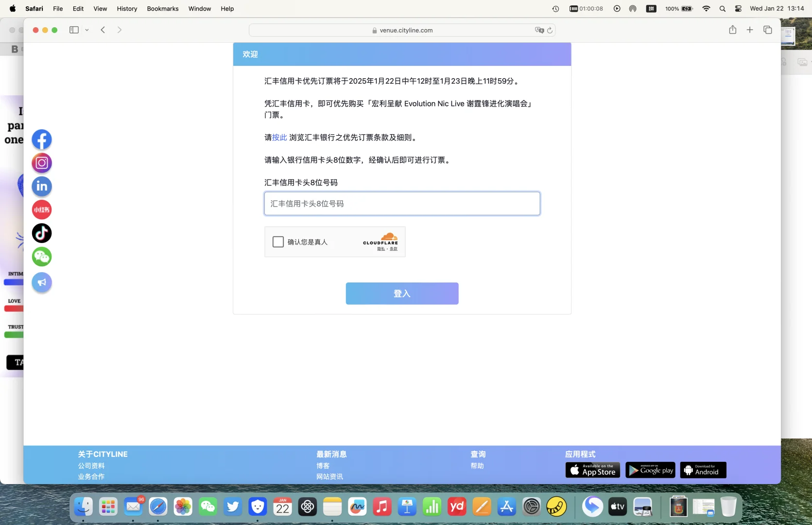Open the LinkedIn social icon

(x=42, y=186)
